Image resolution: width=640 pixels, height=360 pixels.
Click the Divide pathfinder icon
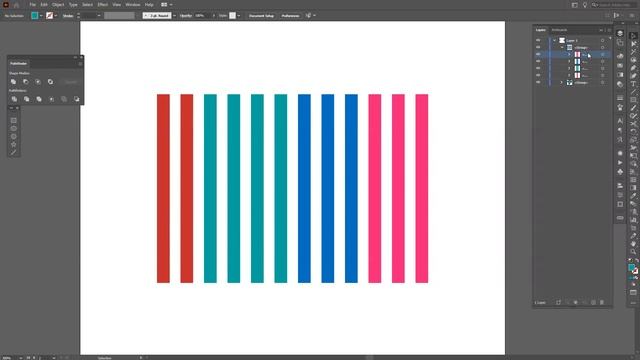(14, 99)
